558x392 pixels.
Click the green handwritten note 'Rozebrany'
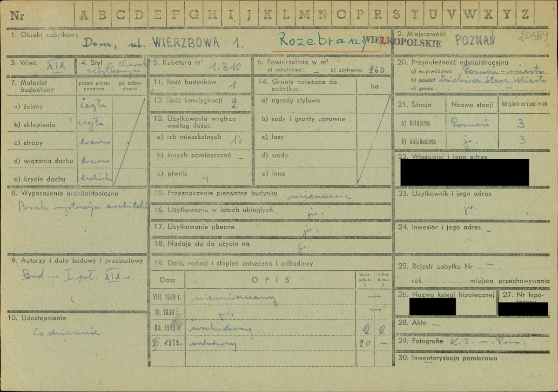coord(323,41)
